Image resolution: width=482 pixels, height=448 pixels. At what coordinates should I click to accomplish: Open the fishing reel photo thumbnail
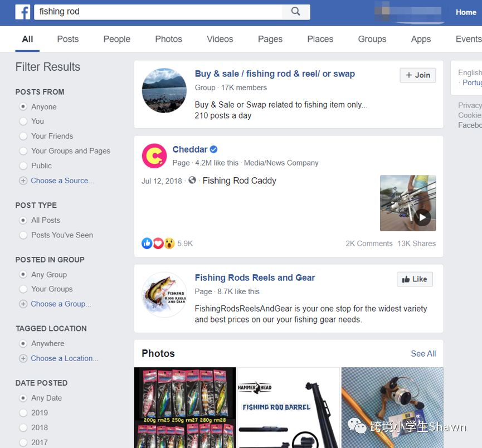click(392, 408)
